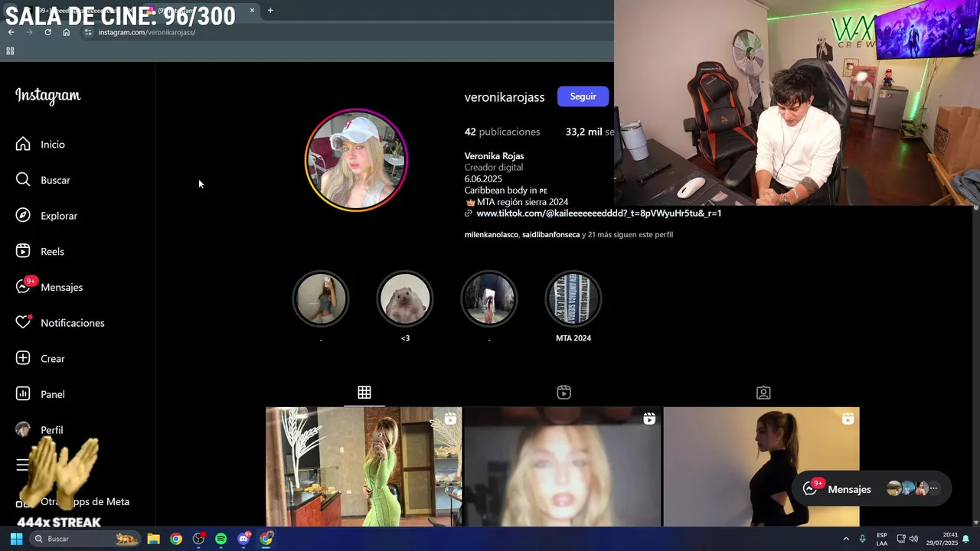Go to Explorar in the sidebar
980x551 pixels.
47,216
